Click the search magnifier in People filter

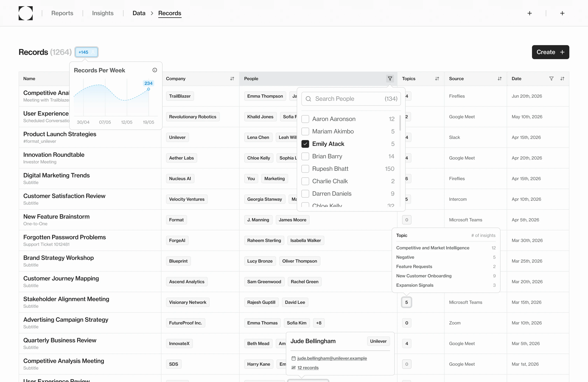(308, 99)
